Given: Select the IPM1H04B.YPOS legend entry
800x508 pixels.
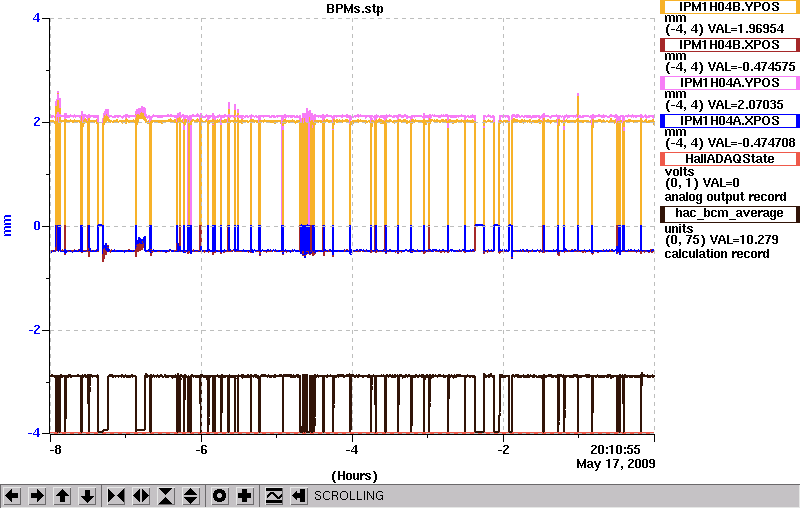Looking at the screenshot, I should click(730, 7).
